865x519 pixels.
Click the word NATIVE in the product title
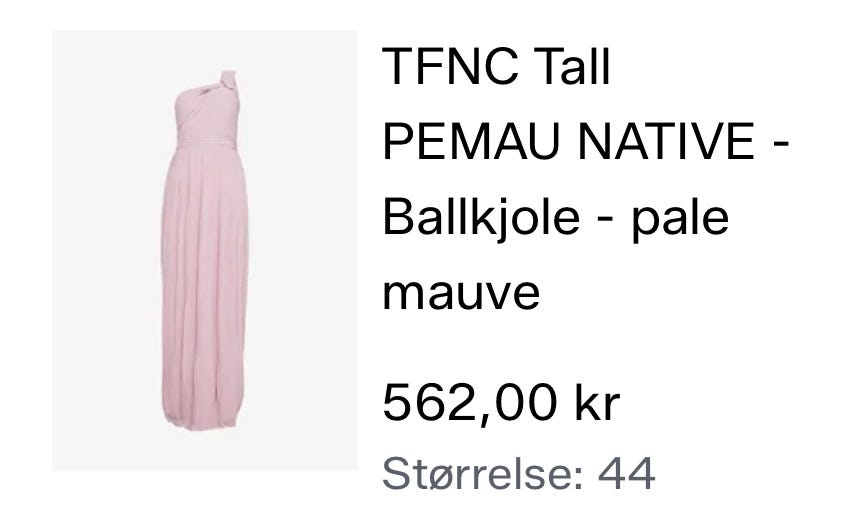(x=666, y=141)
